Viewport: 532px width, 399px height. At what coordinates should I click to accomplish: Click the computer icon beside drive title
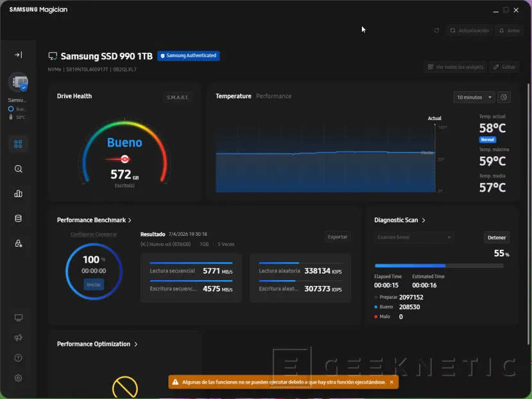point(53,56)
